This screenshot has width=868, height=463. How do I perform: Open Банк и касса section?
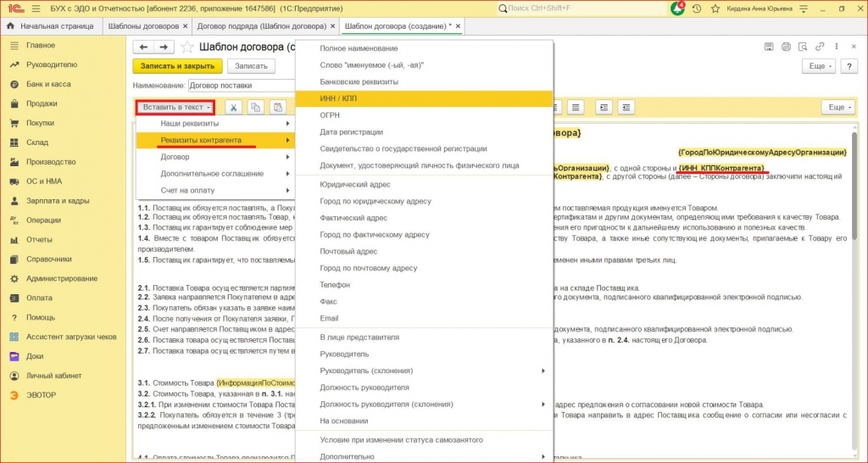coord(48,84)
